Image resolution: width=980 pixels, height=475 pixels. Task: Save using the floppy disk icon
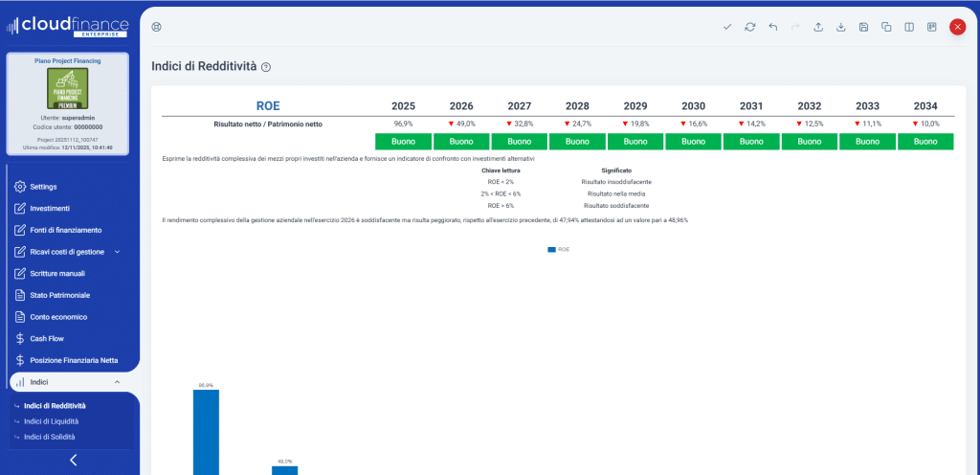pos(863,27)
